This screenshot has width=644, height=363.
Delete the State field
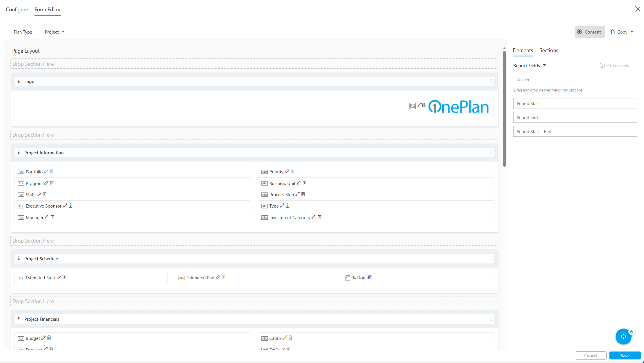[45, 194]
